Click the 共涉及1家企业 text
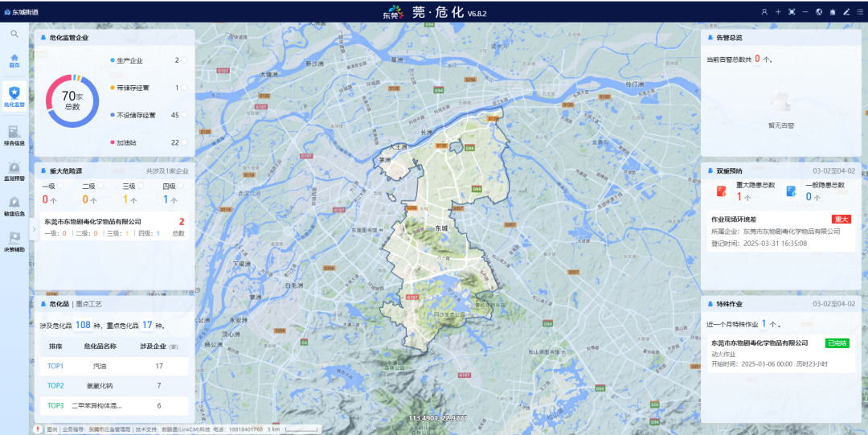The width and height of the screenshot is (868, 435). pyautogui.click(x=167, y=170)
